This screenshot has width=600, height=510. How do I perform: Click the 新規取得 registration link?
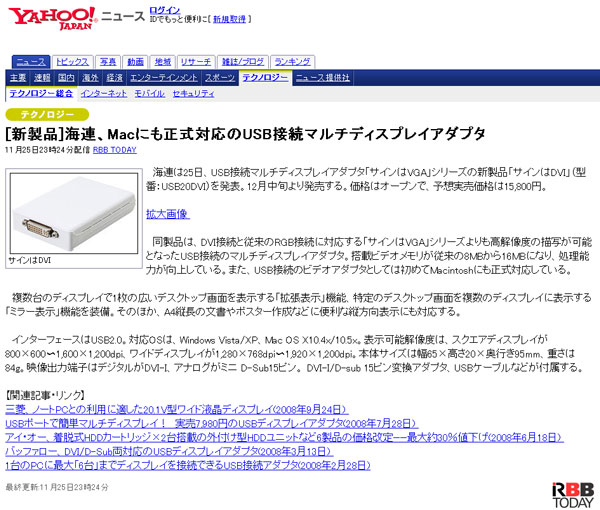pos(229,19)
